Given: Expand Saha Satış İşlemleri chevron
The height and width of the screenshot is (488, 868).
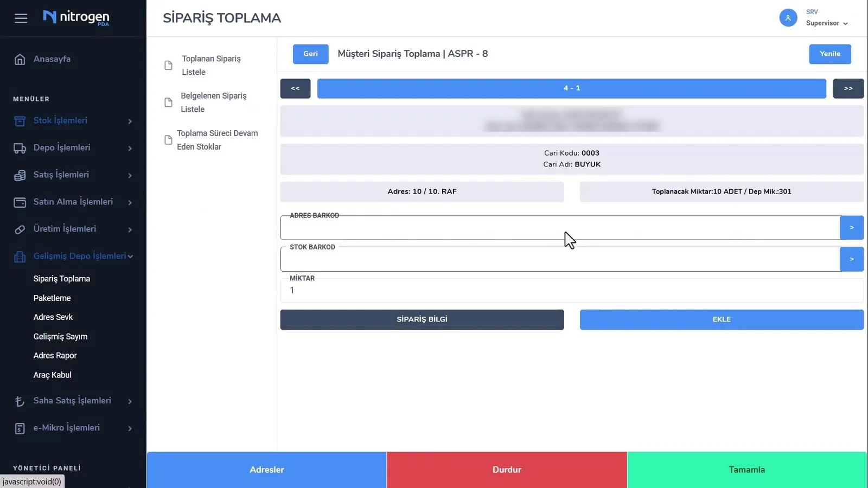Looking at the screenshot, I should point(130,401).
